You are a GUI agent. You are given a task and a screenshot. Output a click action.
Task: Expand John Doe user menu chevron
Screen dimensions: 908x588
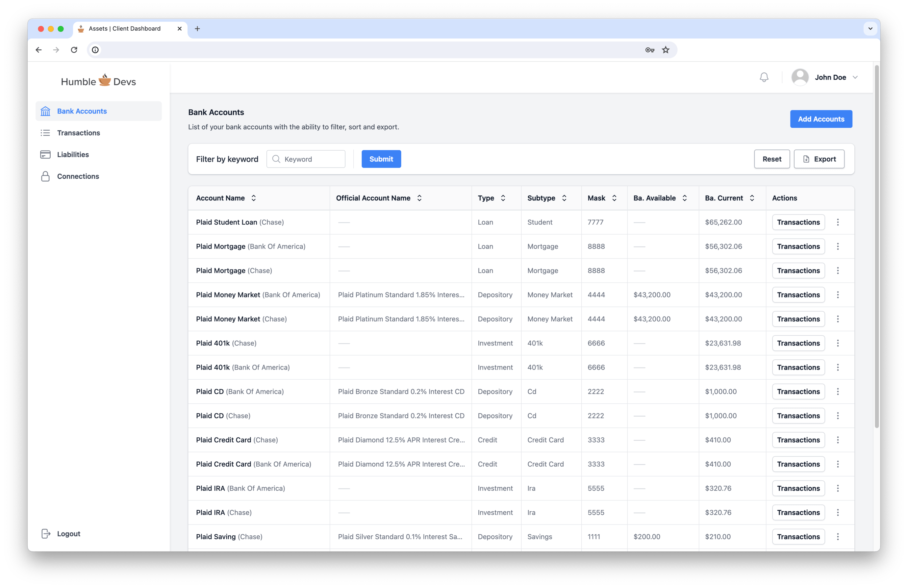click(855, 77)
